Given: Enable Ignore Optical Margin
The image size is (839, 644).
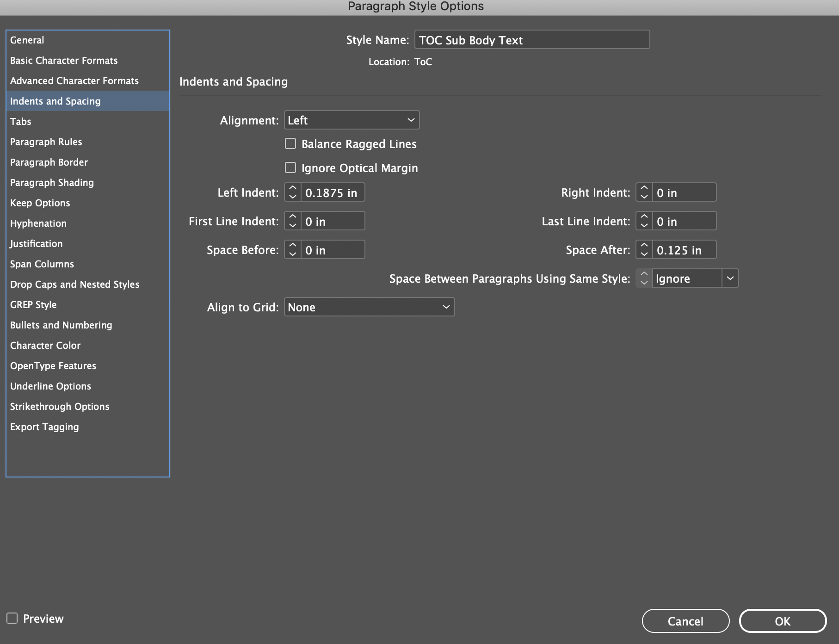Looking at the screenshot, I should [x=290, y=167].
